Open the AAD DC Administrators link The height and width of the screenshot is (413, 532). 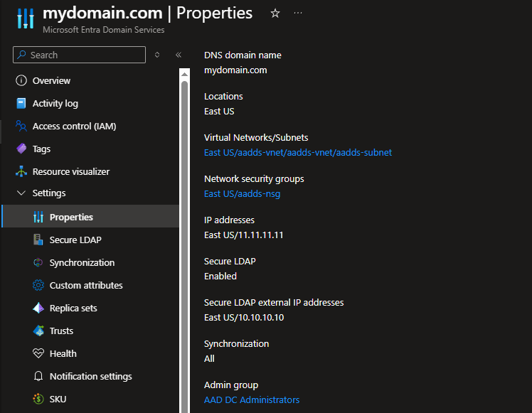pos(252,400)
